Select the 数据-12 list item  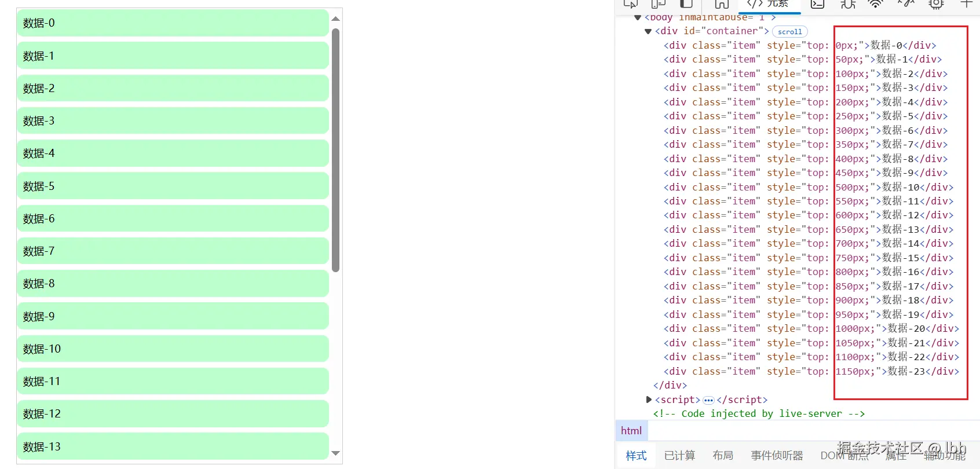[x=173, y=414]
